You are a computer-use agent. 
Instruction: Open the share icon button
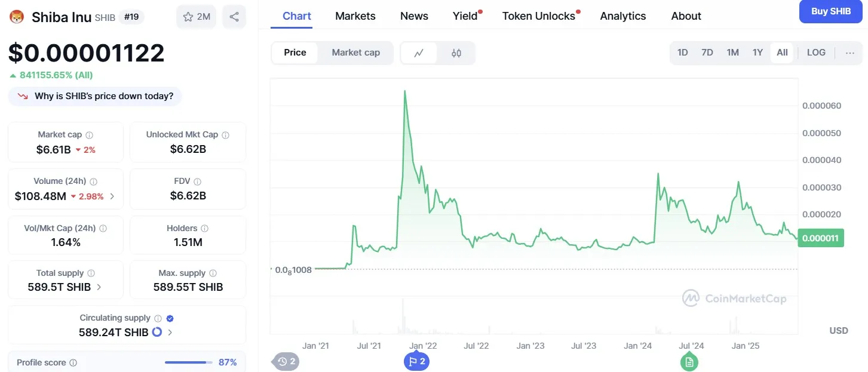(x=234, y=17)
